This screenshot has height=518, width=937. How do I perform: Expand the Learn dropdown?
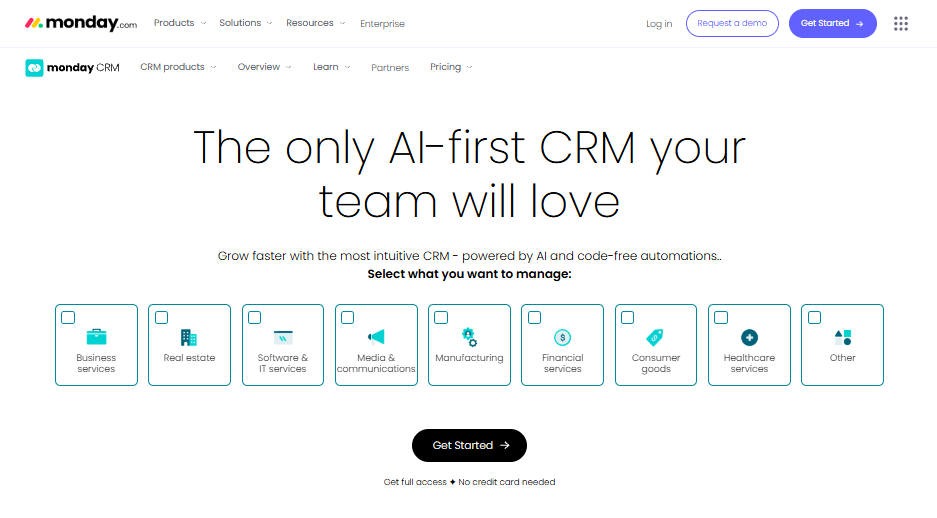[332, 67]
